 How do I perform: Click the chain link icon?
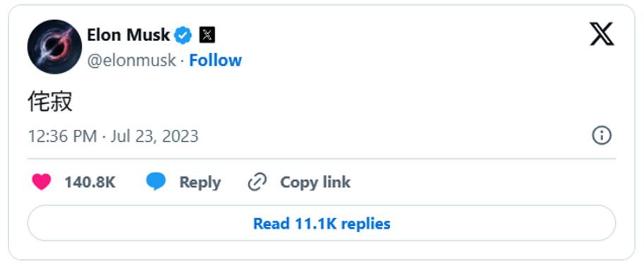click(x=257, y=182)
